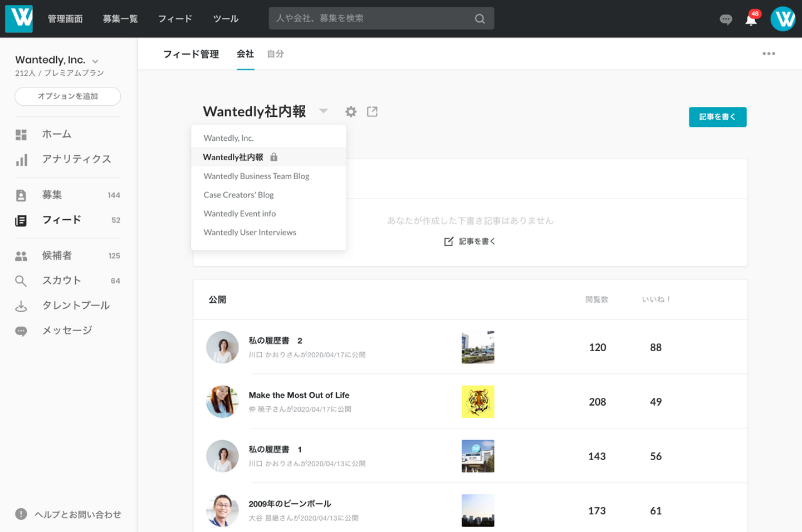The width and height of the screenshot is (802, 532).
Task: Open Wantedly社内報 in external link icon
Action: tap(372, 112)
